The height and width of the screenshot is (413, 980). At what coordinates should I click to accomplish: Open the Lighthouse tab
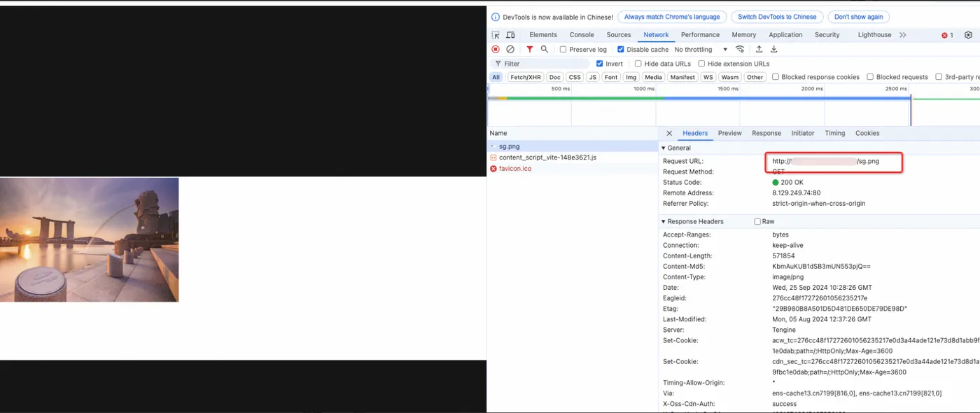874,35
